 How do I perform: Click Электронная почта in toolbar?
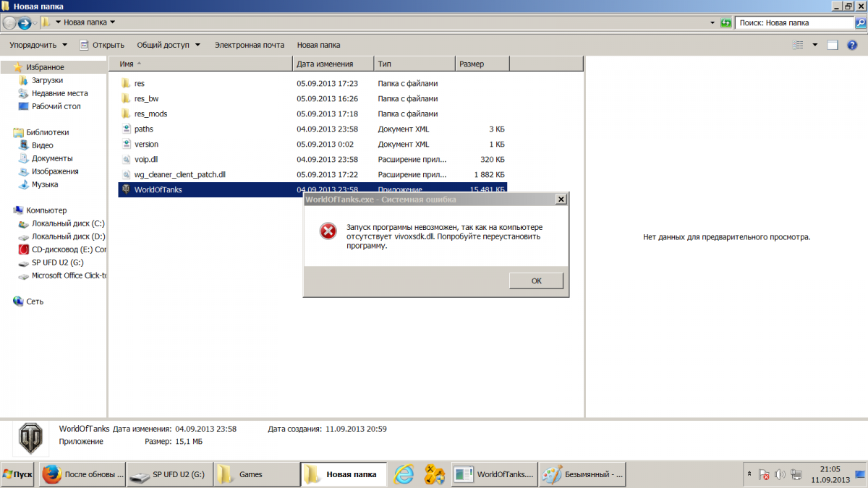[x=249, y=45]
